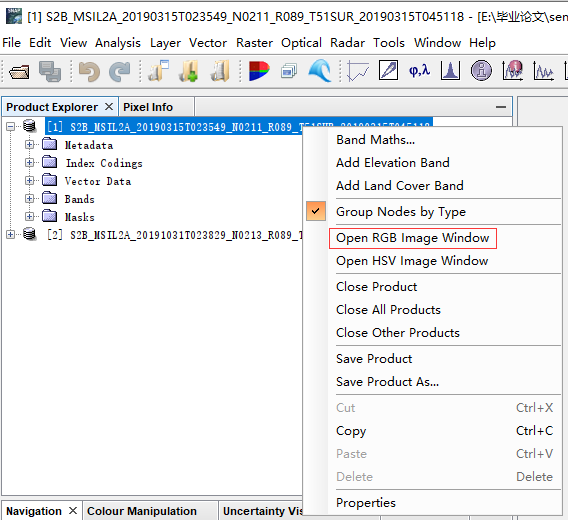
Task: Click the tile windows toolbar icon
Action: [289, 71]
